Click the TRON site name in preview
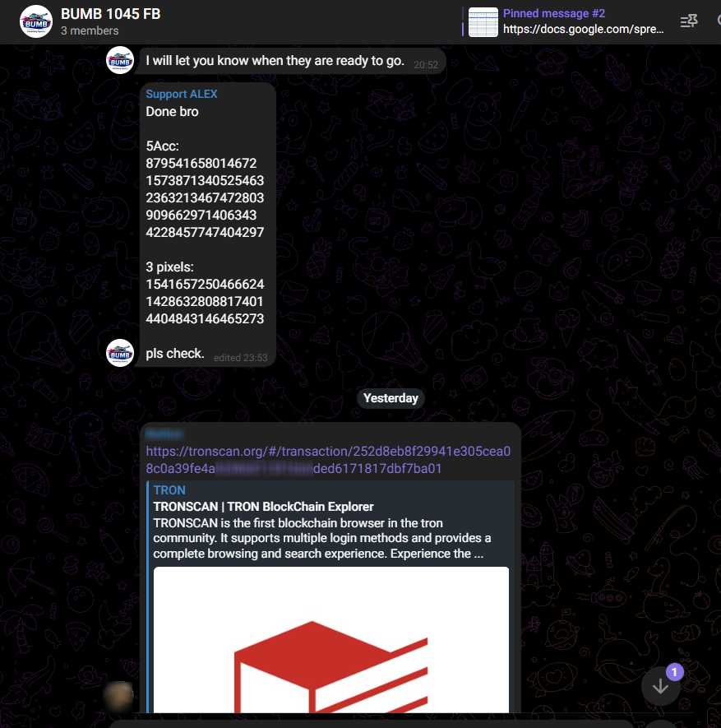 169,490
